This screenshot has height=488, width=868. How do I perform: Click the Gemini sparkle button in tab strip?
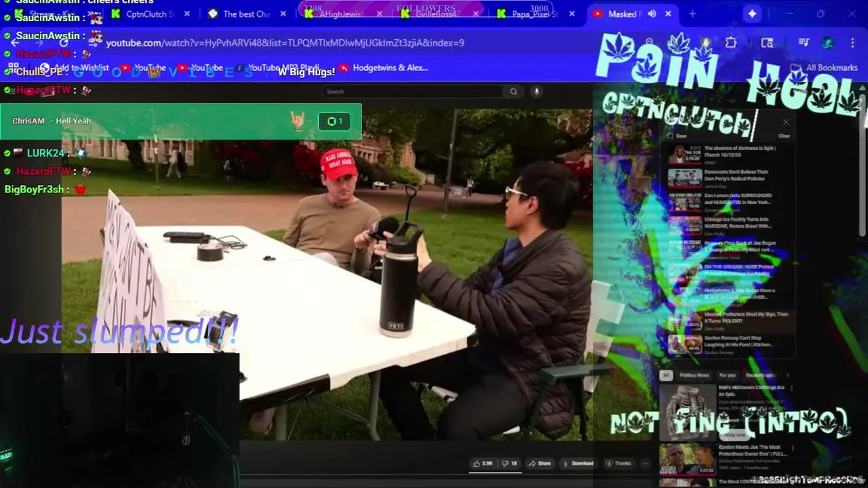pyautogui.click(x=752, y=14)
